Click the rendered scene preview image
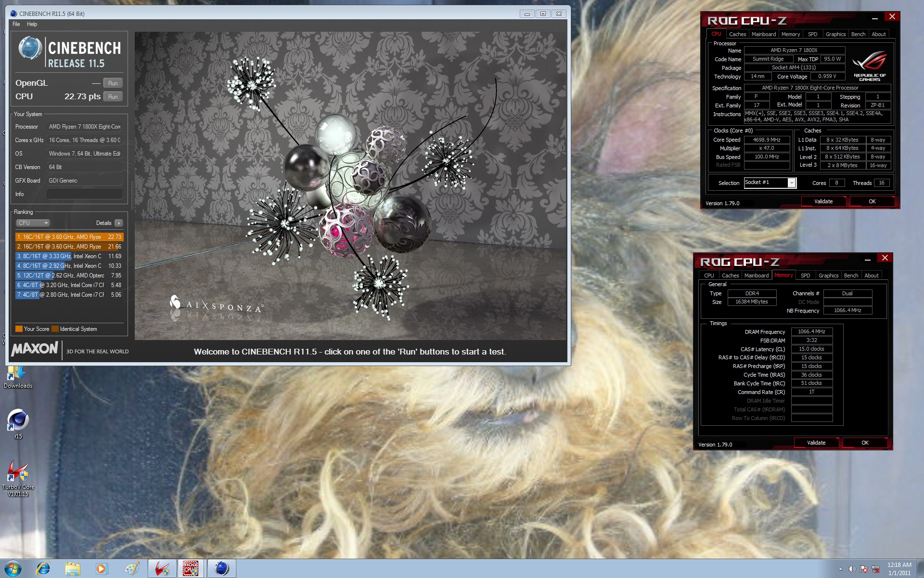The width and height of the screenshot is (924, 578). pos(350,186)
